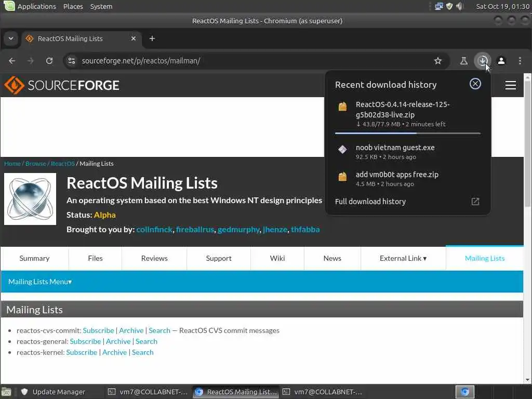Click the network tray icon

438,6
